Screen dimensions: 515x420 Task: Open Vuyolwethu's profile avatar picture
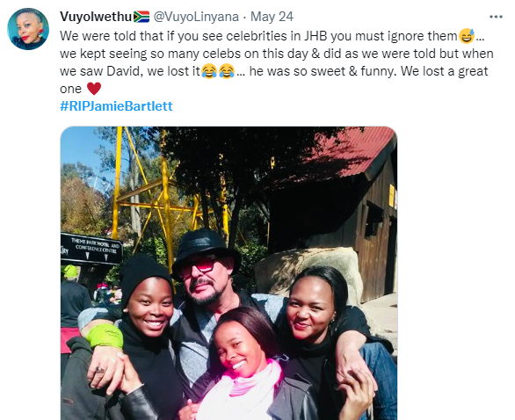point(28,29)
